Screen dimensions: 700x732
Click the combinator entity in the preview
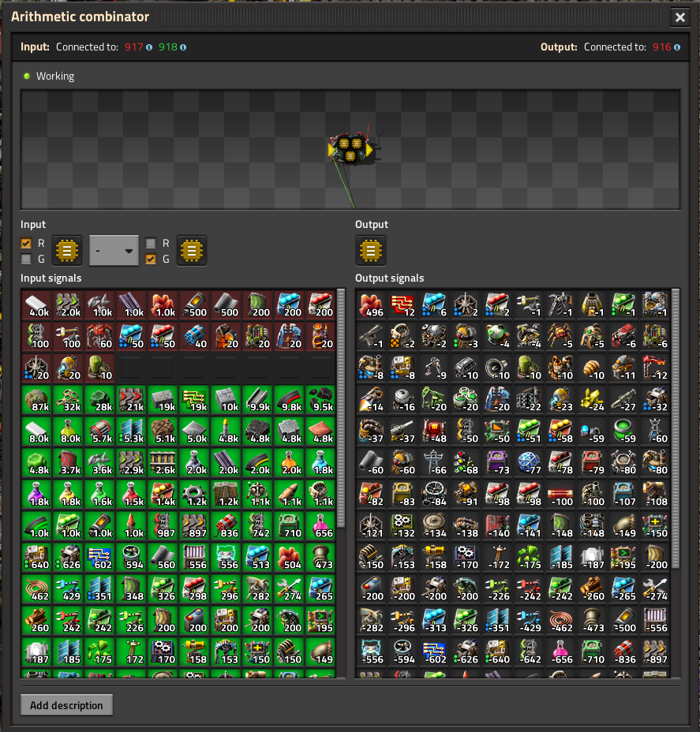351,148
